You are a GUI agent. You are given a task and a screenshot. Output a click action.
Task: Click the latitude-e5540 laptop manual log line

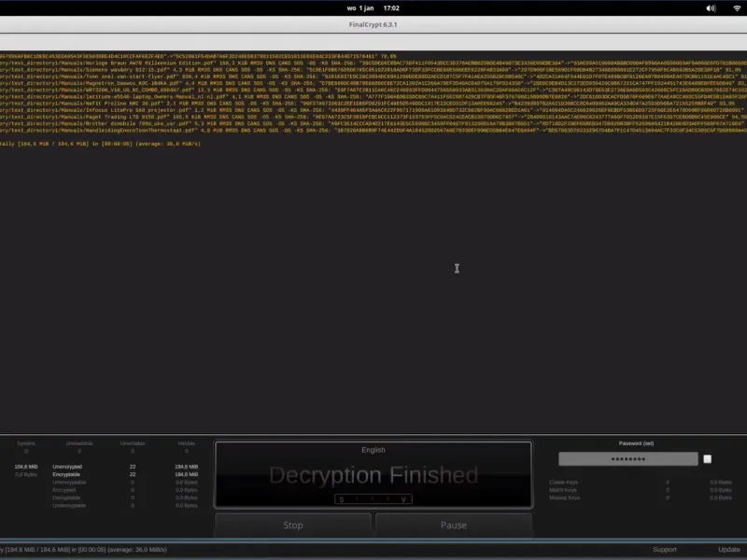tap(373, 97)
